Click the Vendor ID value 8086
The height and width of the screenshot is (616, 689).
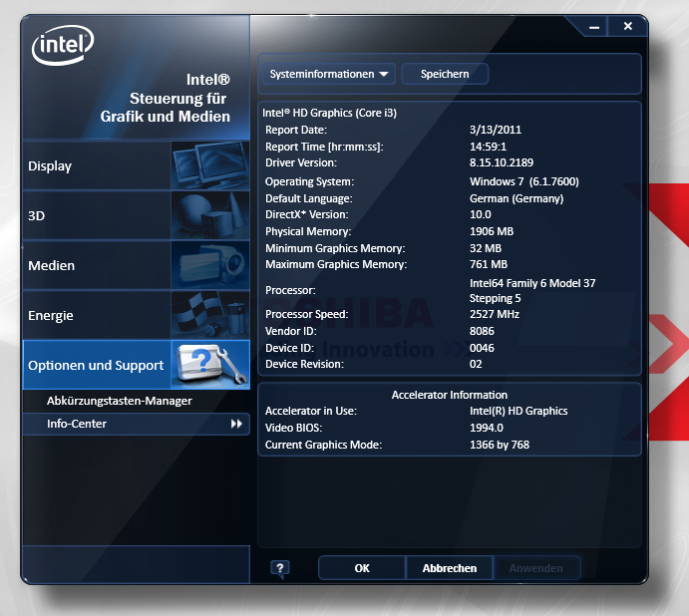[482, 331]
